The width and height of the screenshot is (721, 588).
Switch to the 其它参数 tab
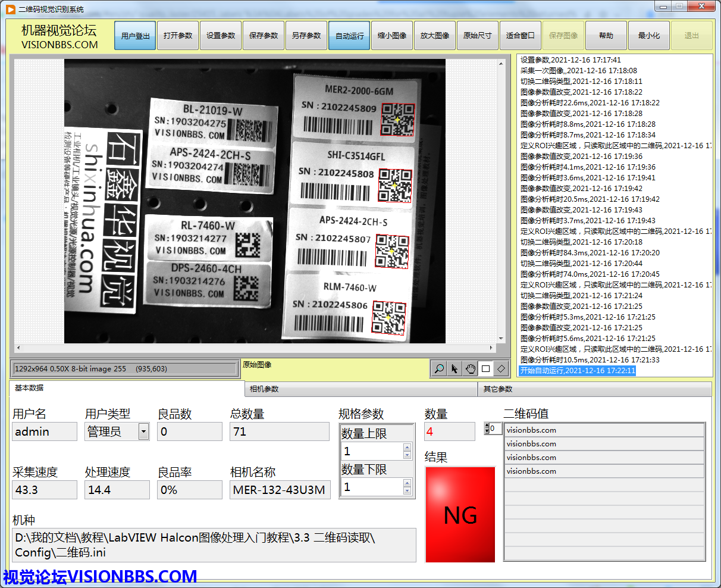point(594,389)
